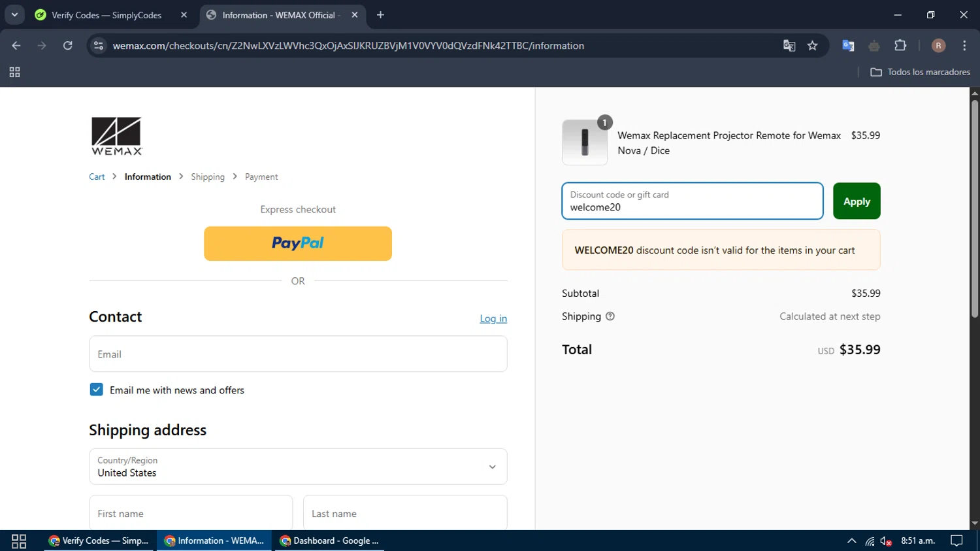Viewport: 980px width, 551px height.
Task: Click the inactive extension icon beside Translate
Action: pos(874,46)
